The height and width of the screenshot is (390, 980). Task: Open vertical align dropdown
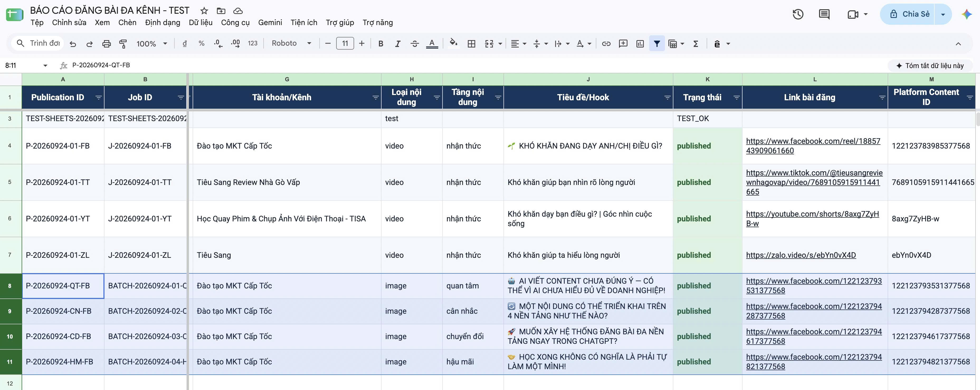(540, 44)
